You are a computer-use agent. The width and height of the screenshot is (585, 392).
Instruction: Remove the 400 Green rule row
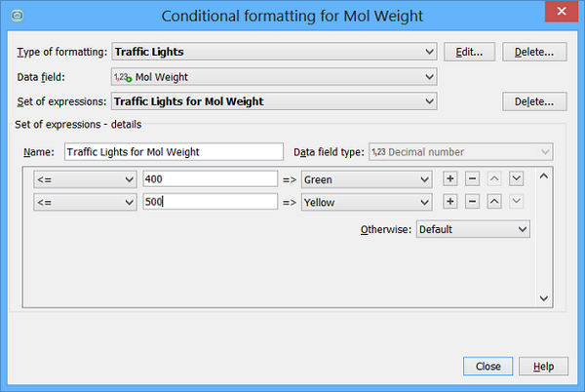coord(472,179)
